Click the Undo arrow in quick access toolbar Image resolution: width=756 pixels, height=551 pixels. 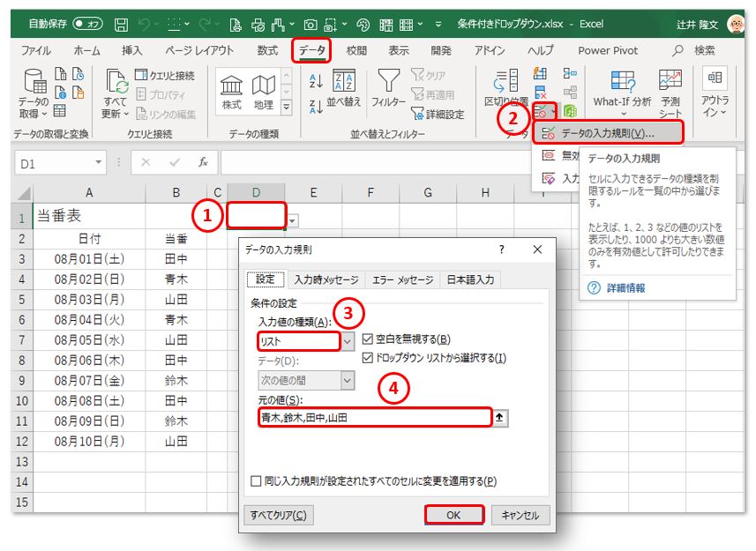pos(145,24)
